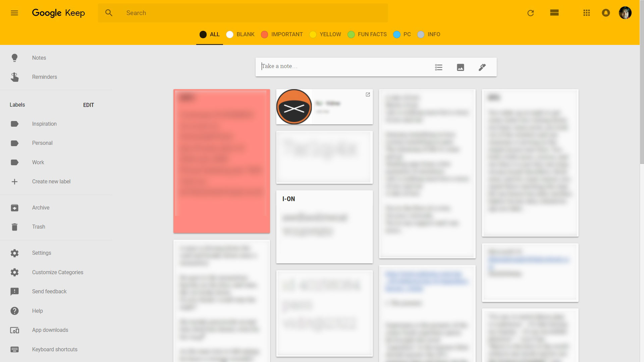Image resolution: width=644 pixels, height=362 pixels.
Task: Select the INFO category filter
Action: pyautogui.click(x=429, y=35)
